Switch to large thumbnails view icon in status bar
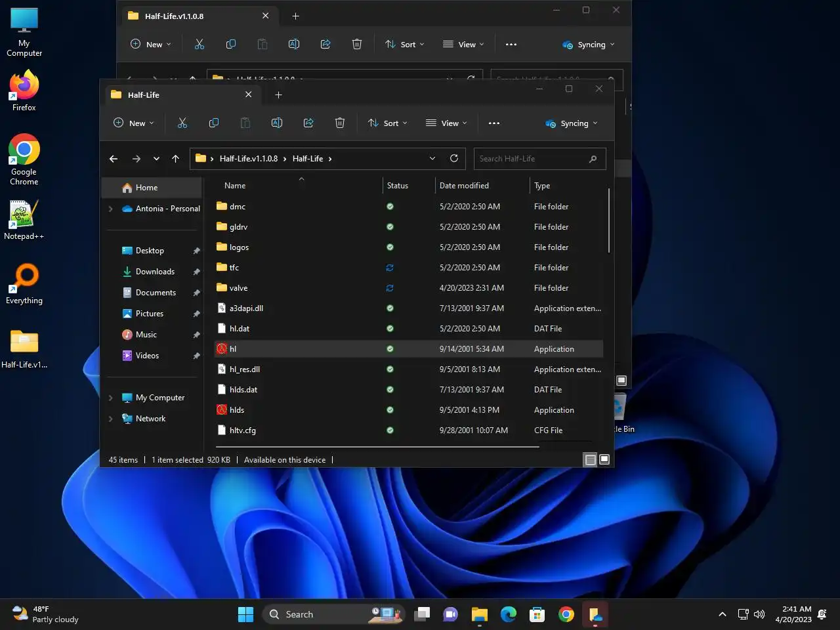Screen dimensions: 840x630 click(604, 459)
